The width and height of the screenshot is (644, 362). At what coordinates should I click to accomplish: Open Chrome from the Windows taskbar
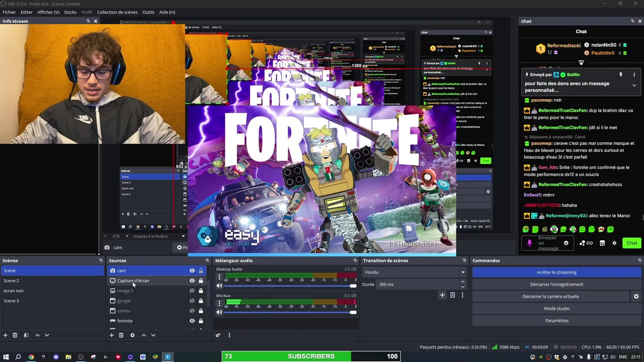[x=31, y=357]
